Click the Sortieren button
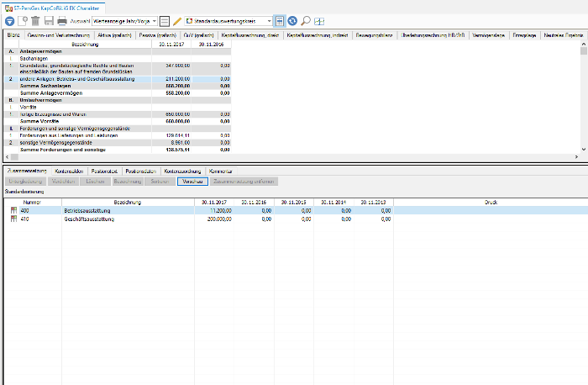Screen dimensions: 588x385 pos(160,182)
